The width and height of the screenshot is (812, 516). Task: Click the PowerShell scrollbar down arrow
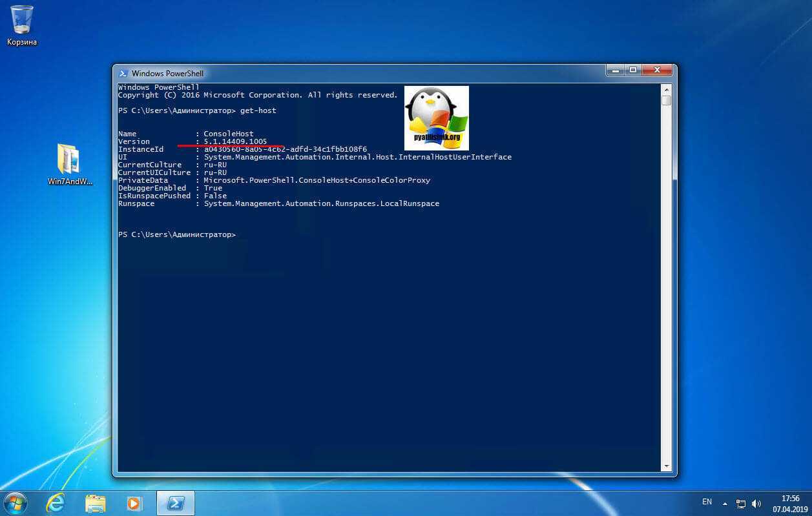(667, 466)
